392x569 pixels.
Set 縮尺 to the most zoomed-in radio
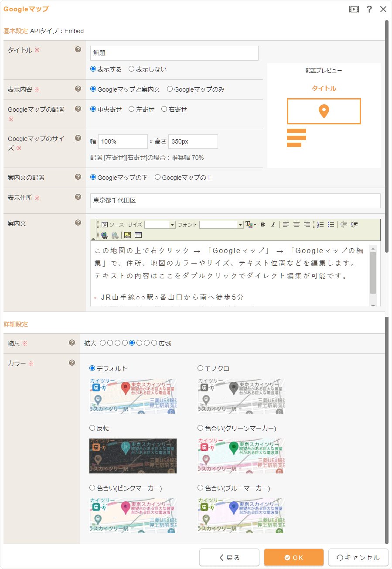102,343
